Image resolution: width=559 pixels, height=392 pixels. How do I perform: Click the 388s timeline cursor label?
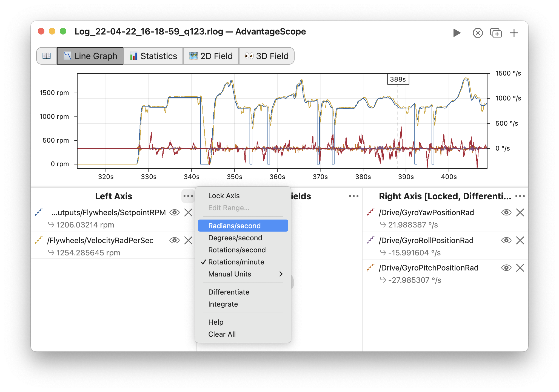[398, 79]
